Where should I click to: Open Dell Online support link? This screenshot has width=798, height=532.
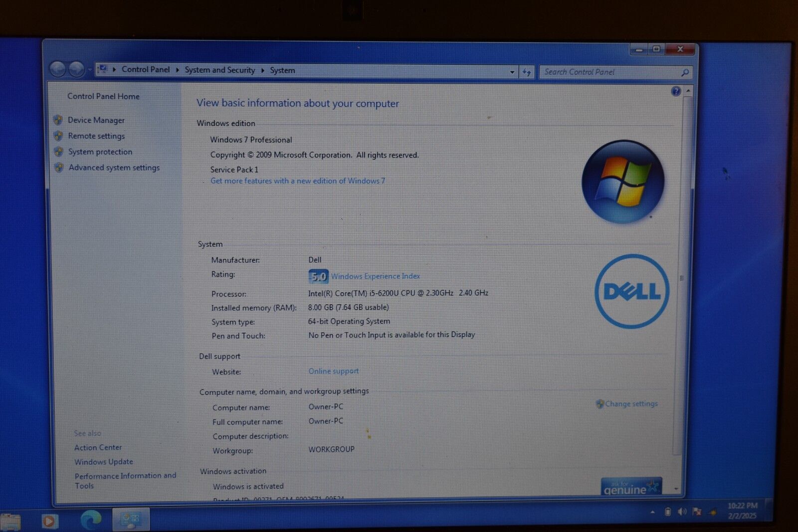tap(334, 371)
